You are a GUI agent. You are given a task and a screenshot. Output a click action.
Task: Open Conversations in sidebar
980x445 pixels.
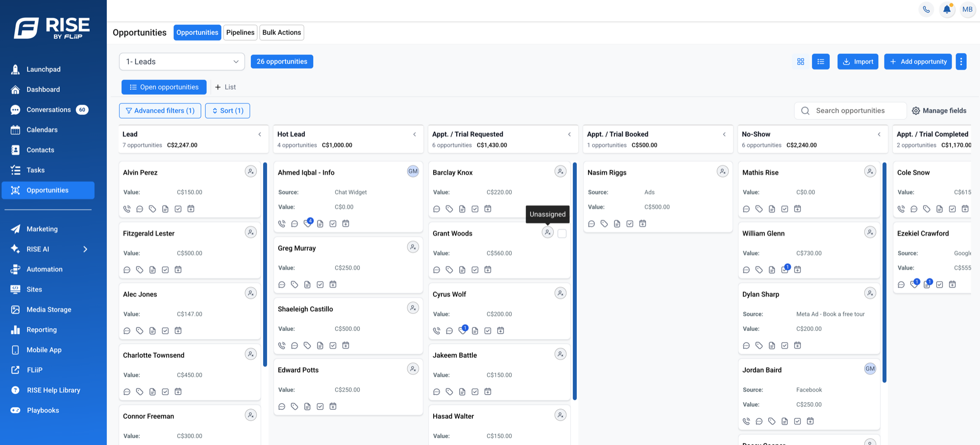(48, 110)
